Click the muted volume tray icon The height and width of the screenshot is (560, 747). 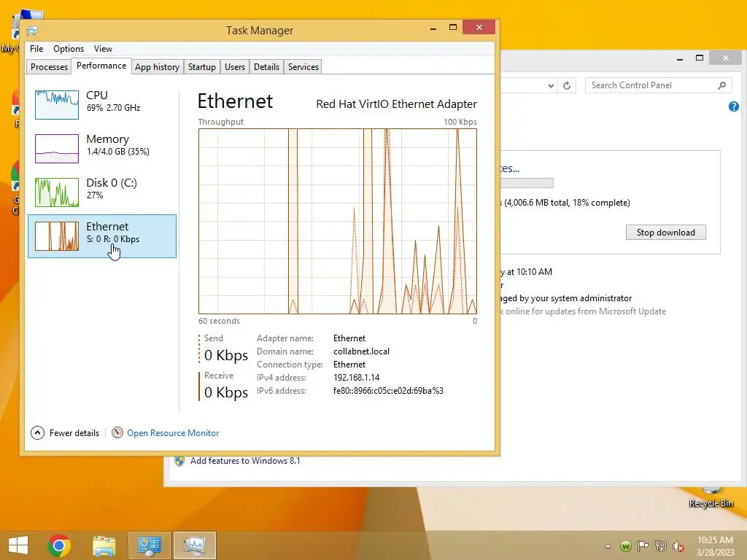pos(678,546)
